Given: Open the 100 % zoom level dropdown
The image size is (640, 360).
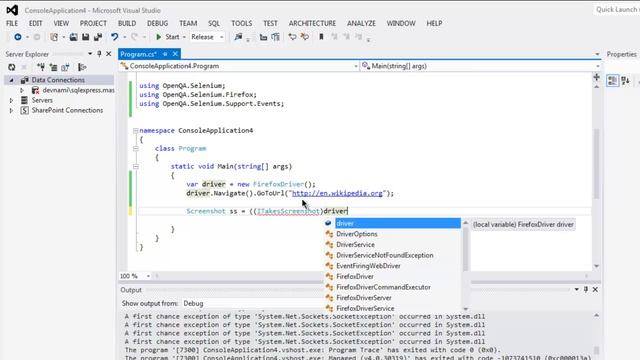Looking at the screenshot, I should coord(148,276).
